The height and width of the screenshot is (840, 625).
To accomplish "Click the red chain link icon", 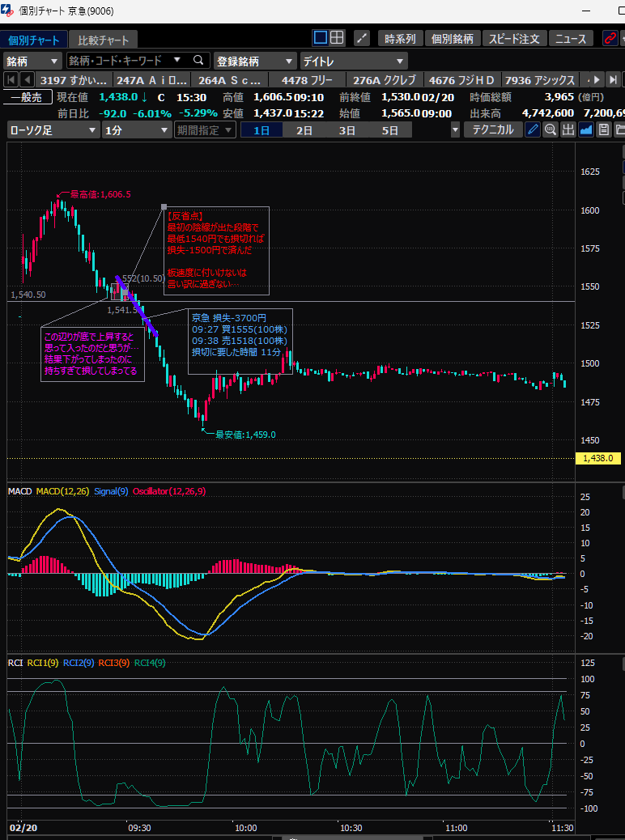I will coord(610,38).
